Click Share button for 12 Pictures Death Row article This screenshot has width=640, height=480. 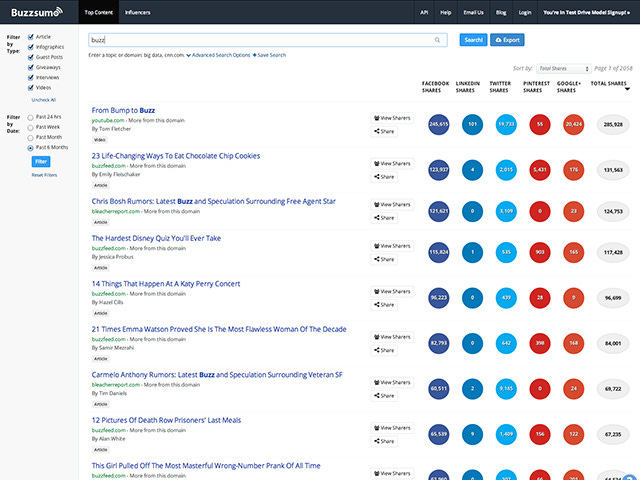click(384, 441)
